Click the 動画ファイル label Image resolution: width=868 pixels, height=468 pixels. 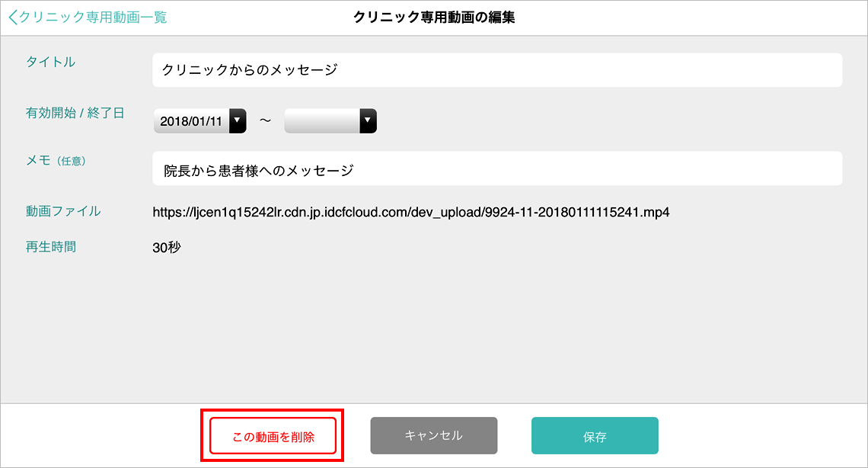tap(63, 211)
